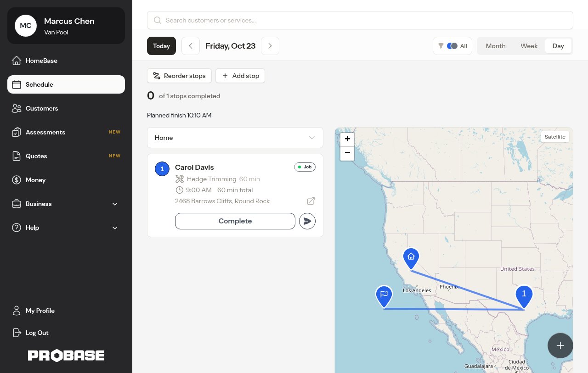Toggle the All filter switch
Screen dimensions: 588x373
452,46
